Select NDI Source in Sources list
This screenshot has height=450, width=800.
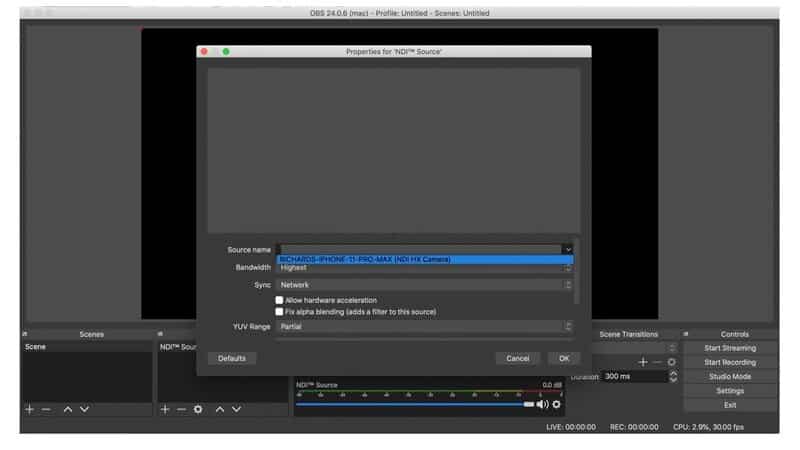[x=178, y=346]
